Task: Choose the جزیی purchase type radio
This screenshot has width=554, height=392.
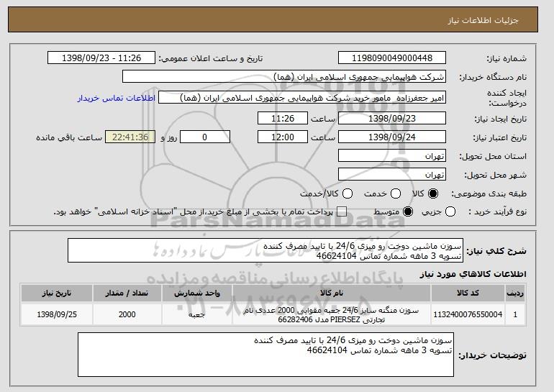Action: tap(450, 212)
